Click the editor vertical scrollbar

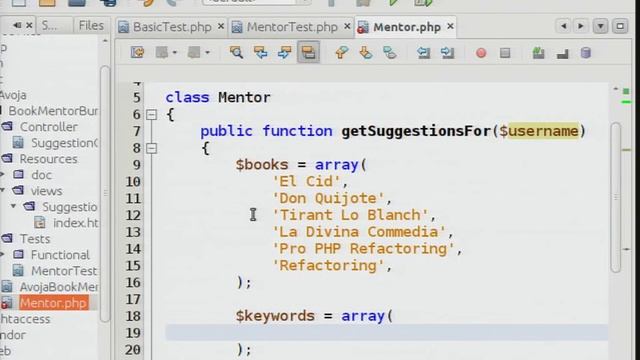616,197
